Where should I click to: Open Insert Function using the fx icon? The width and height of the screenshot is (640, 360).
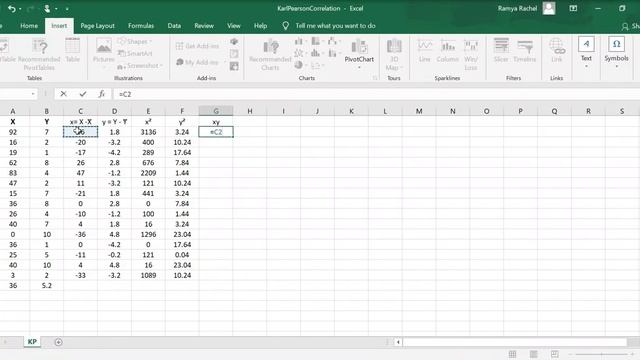[x=102, y=94]
